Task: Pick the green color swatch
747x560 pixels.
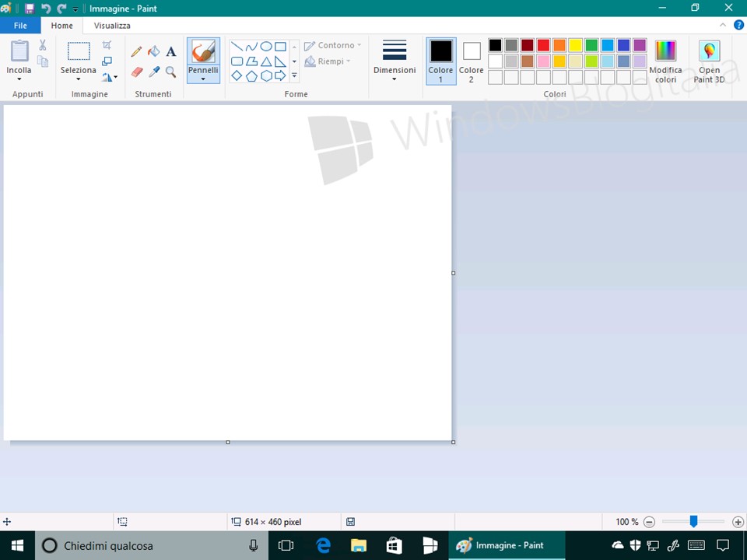Action: [x=591, y=45]
